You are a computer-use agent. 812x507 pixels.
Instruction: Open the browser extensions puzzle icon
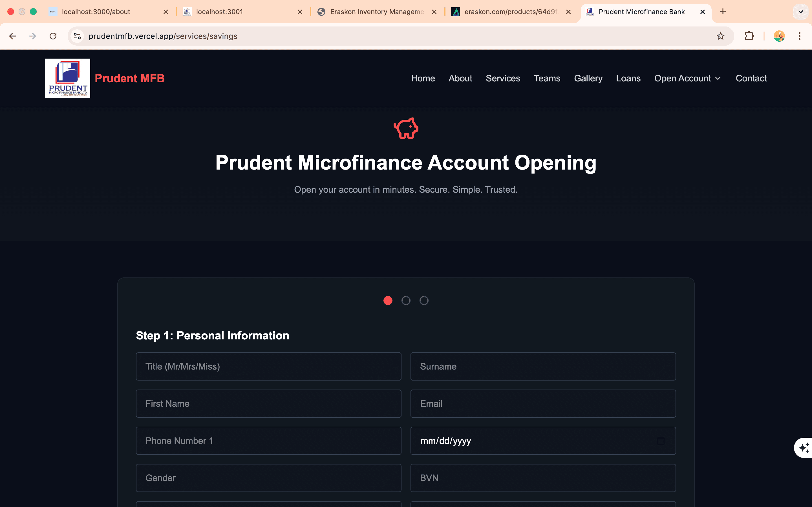pyautogui.click(x=749, y=36)
